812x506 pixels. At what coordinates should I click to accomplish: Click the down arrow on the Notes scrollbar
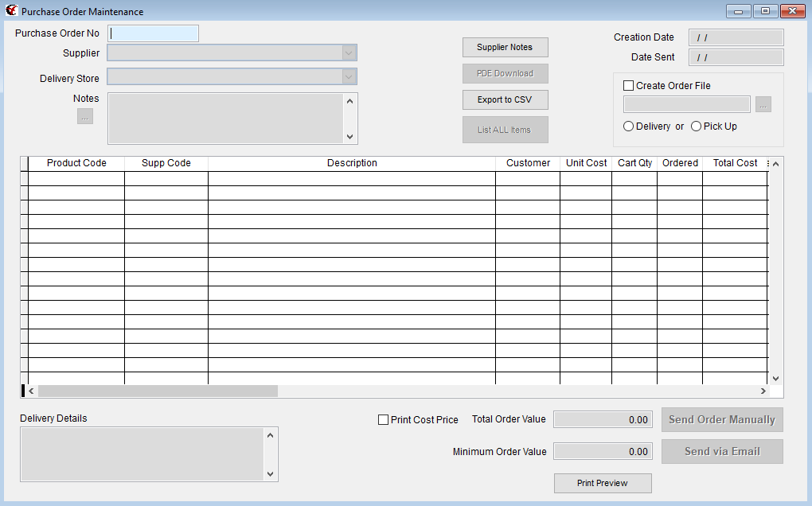point(349,137)
